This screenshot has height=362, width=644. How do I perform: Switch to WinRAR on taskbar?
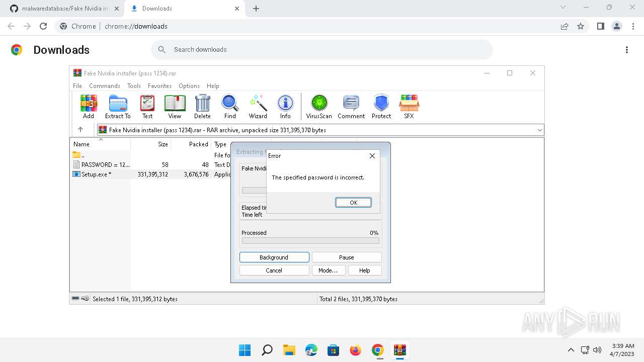[400, 350]
